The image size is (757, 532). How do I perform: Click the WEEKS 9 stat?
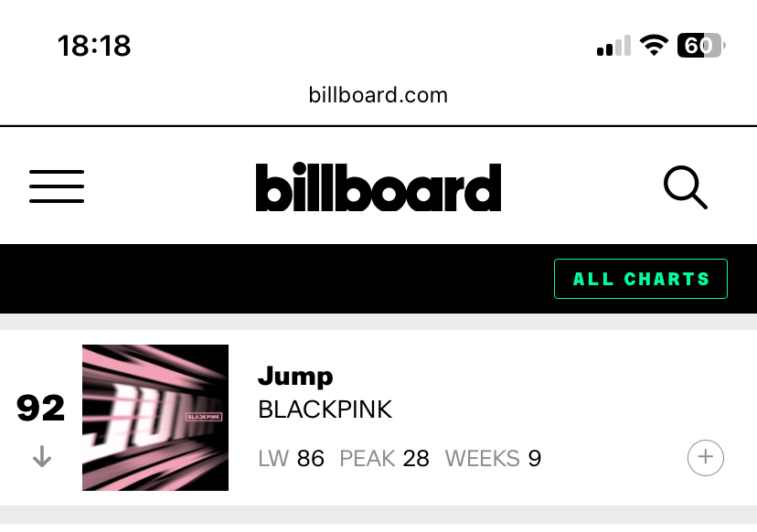(x=493, y=459)
